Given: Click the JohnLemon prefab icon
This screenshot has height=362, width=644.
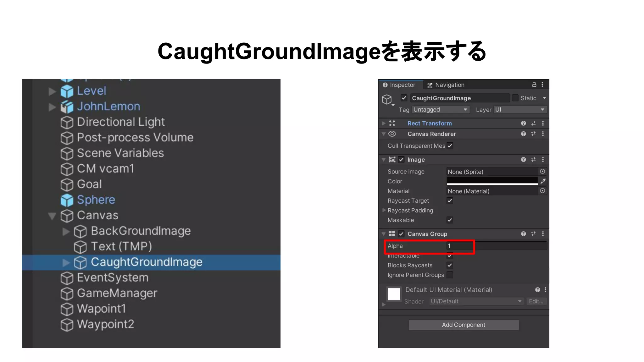Looking at the screenshot, I should point(67,107).
